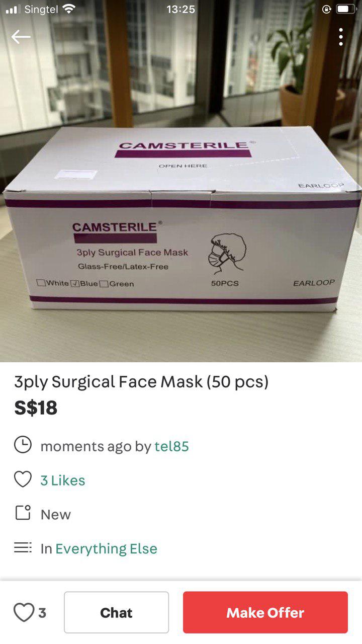Tap the New condition label

pyautogui.click(x=56, y=515)
